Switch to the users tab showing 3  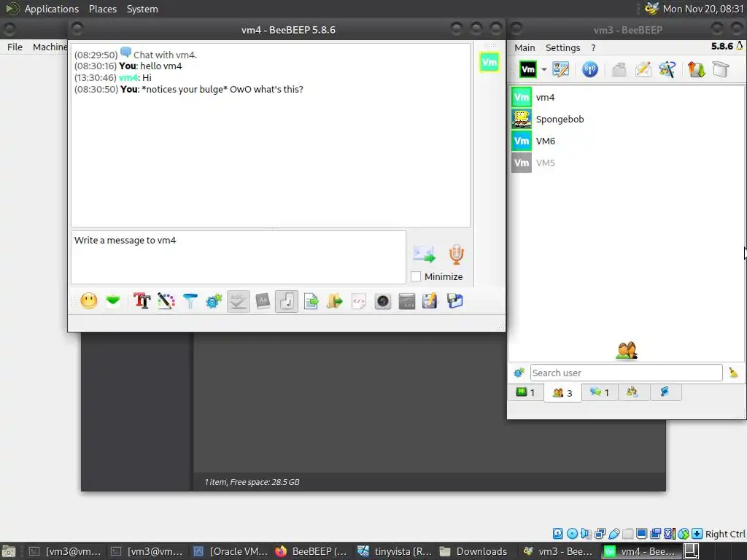[562, 393]
